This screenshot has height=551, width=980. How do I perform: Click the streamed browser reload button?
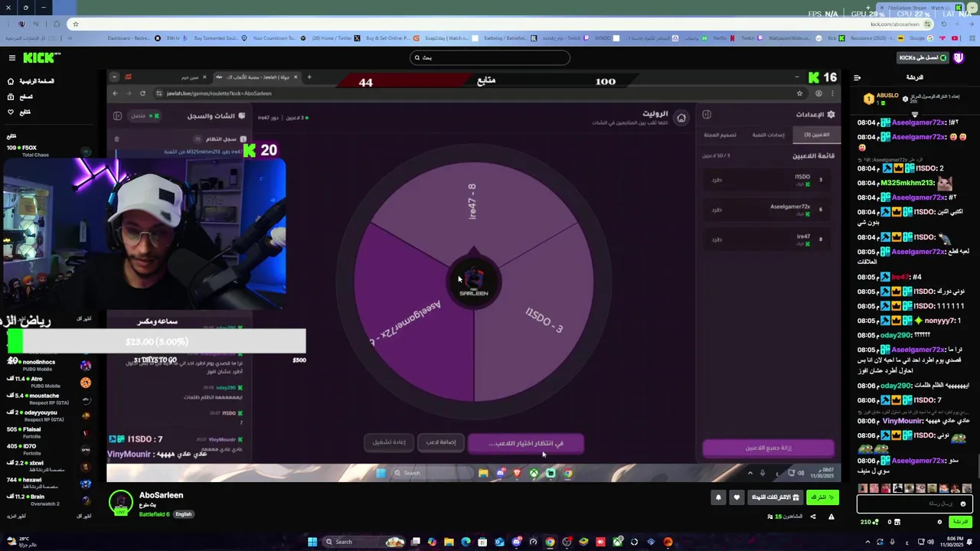(x=142, y=93)
